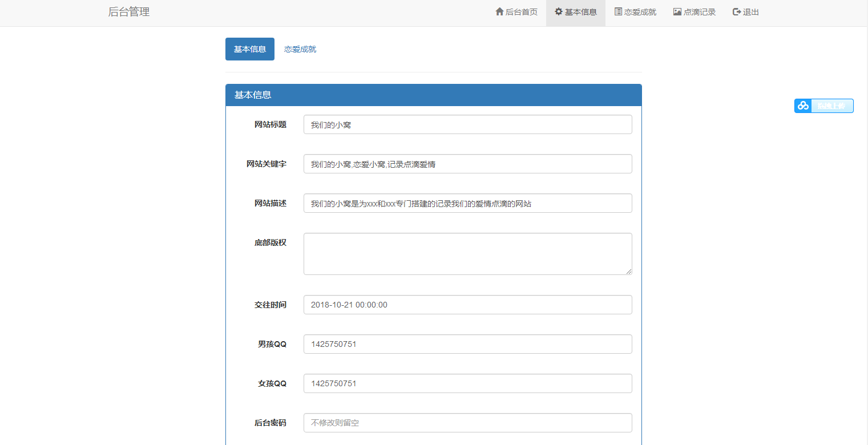Click the gear icon beside 基本信息

(x=559, y=11)
